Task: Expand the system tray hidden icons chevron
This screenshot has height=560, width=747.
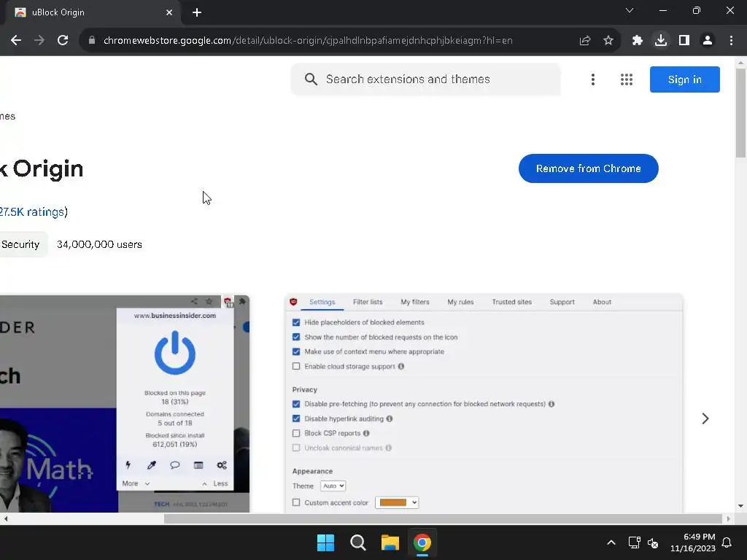Action: (611, 542)
